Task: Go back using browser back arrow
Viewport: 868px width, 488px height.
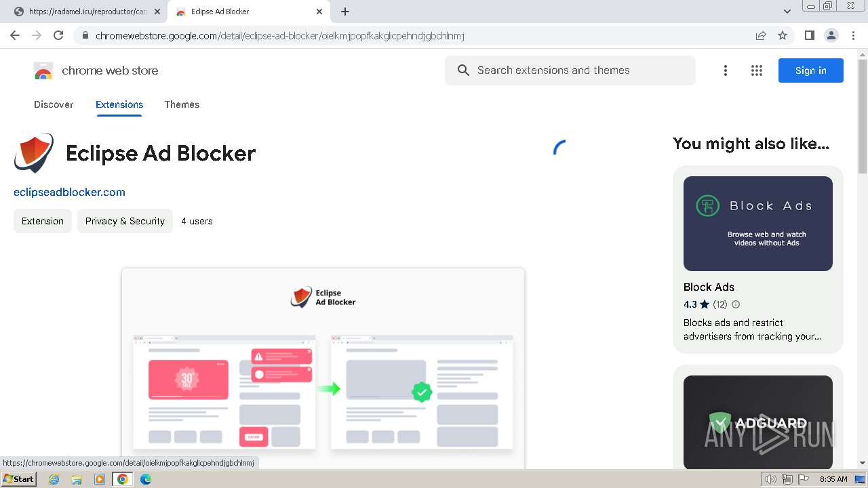Action: [15, 35]
